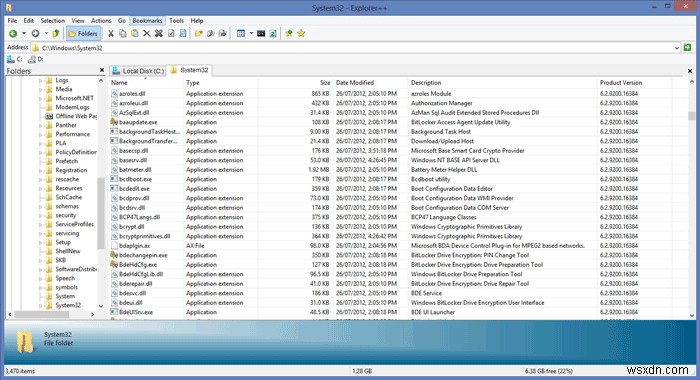
Task: Expand the servicing folder node
Action: (x=40, y=234)
